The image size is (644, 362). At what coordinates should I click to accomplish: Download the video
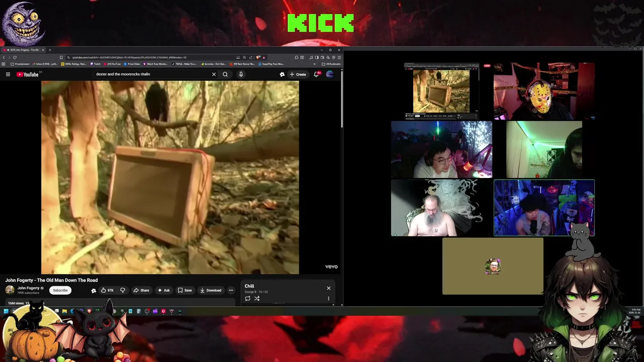pyautogui.click(x=211, y=290)
